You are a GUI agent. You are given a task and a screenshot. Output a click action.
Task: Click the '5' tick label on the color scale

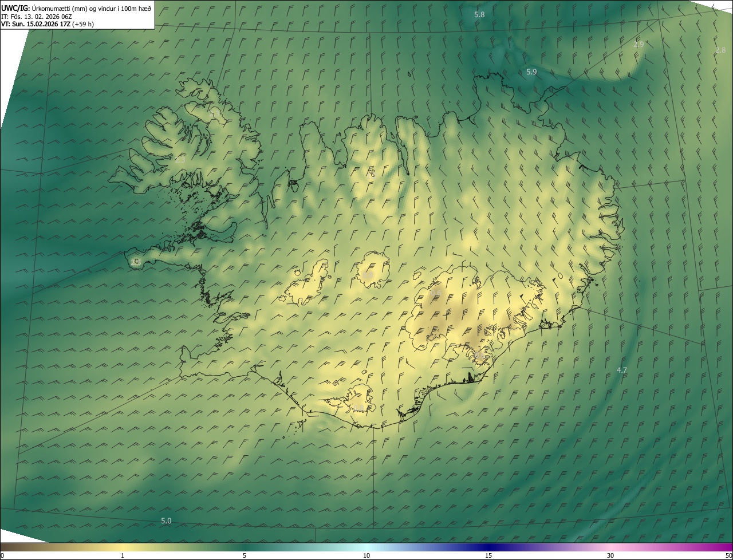245,555
